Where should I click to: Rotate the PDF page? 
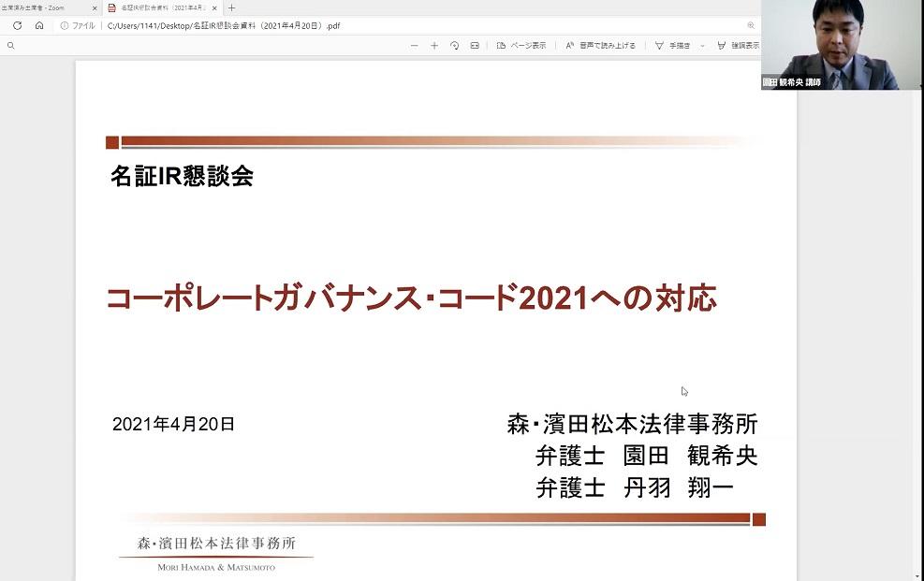coord(454,45)
